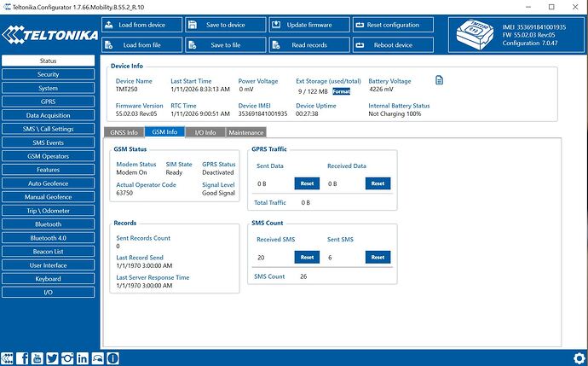This screenshot has height=366, width=588.
Task: Open the I/O Info tab
Action: click(x=205, y=132)
